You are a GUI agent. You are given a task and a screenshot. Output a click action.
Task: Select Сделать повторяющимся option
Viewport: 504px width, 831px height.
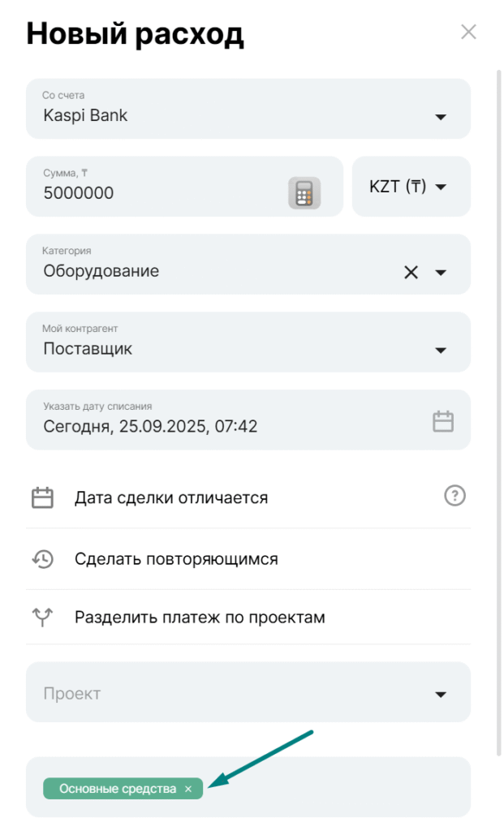click(x=176, y=558)
